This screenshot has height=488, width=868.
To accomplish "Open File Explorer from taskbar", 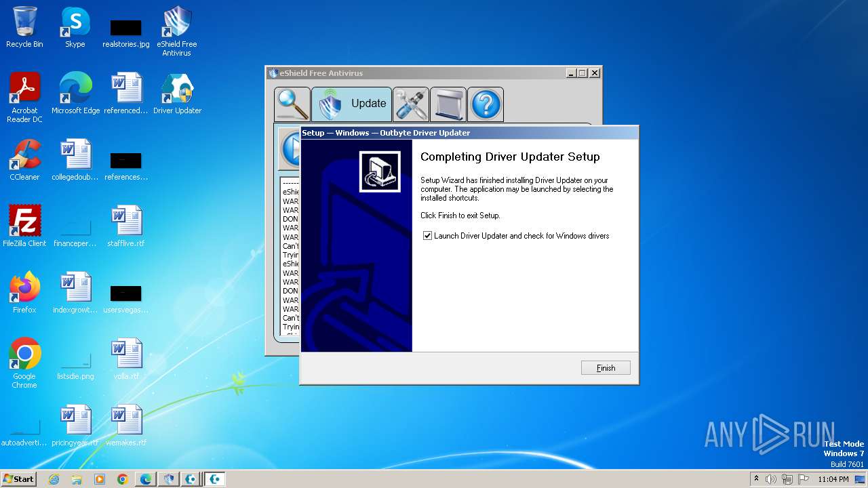I will [77, 479].
